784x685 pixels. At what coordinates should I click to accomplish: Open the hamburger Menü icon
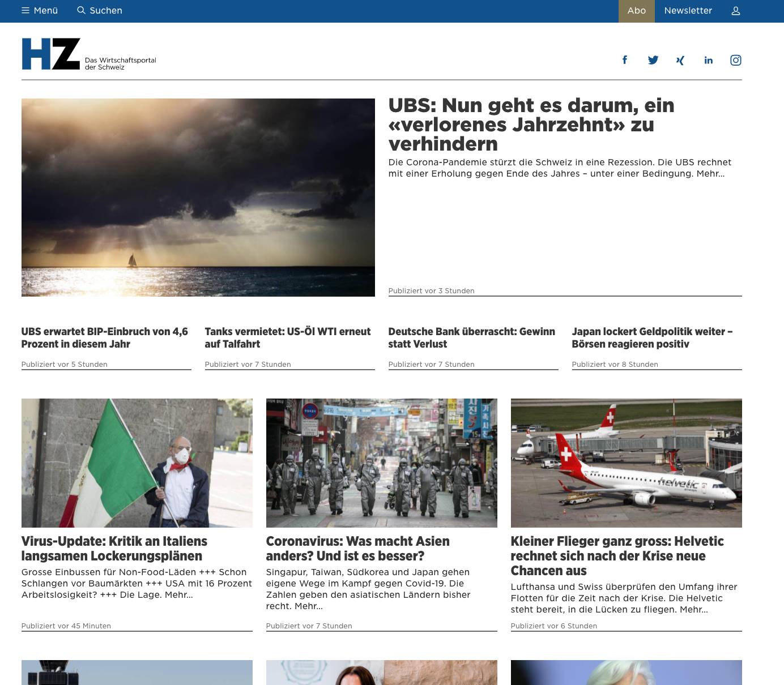[25, 11]
